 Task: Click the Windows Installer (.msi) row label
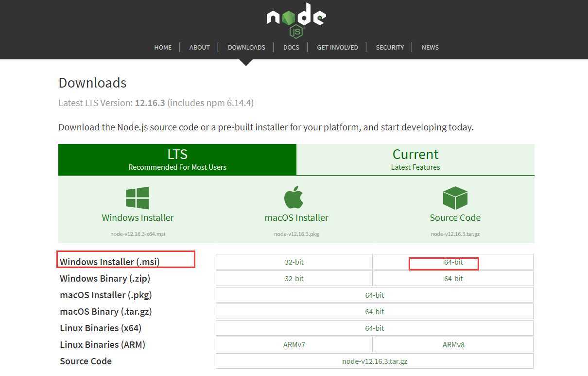110,262
